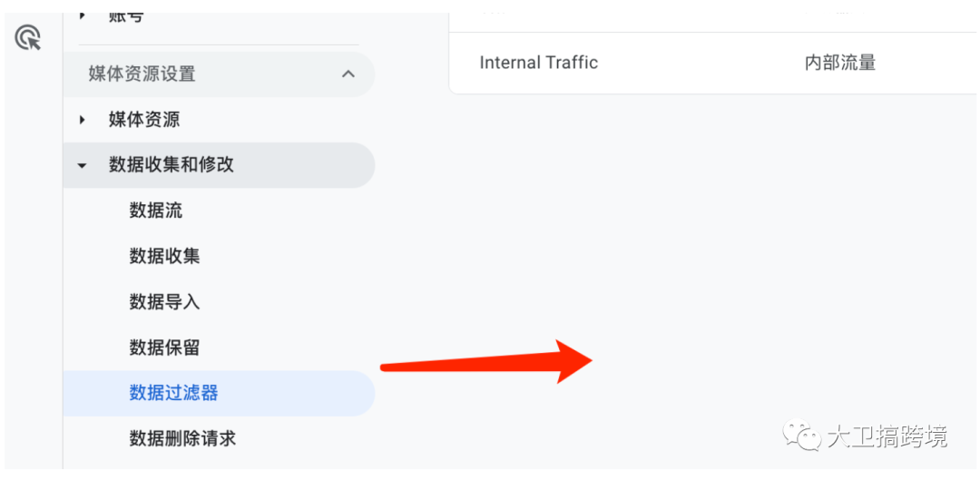The height and width of the screenshot is (480, 980).
Task: Expand the 媒体资源 tree arrow
Action: point(82,120)
